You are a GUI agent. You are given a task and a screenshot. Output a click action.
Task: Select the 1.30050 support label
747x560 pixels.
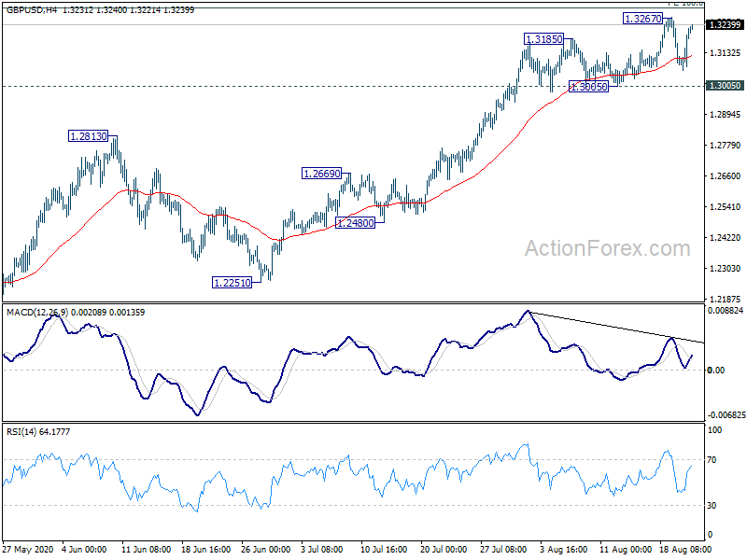(589, 87)
